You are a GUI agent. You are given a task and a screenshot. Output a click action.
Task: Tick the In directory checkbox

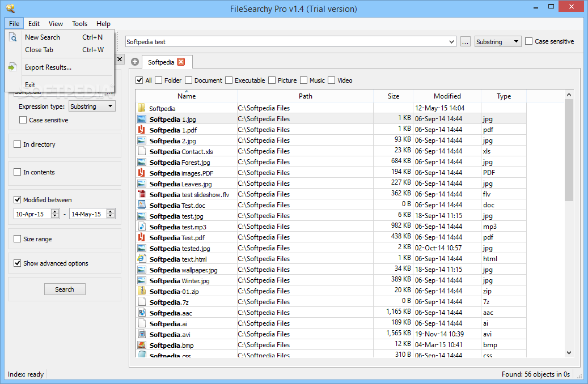(17, 144)
